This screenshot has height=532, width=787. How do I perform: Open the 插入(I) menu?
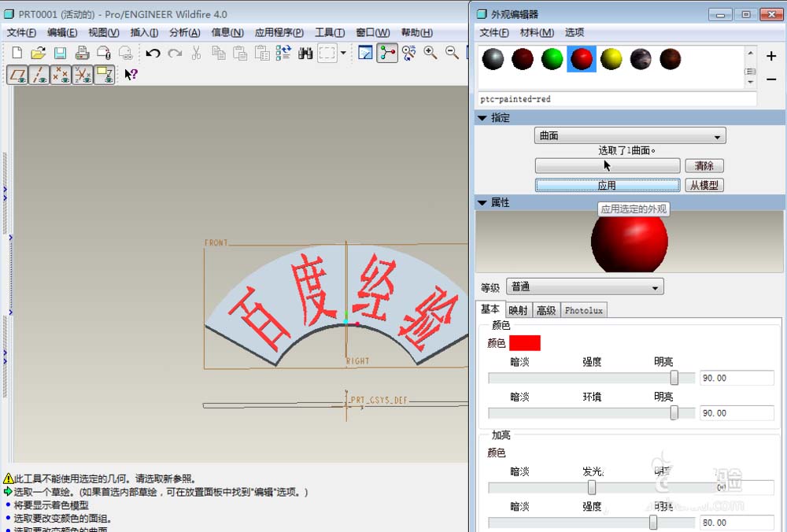click(x=145, y=32)
